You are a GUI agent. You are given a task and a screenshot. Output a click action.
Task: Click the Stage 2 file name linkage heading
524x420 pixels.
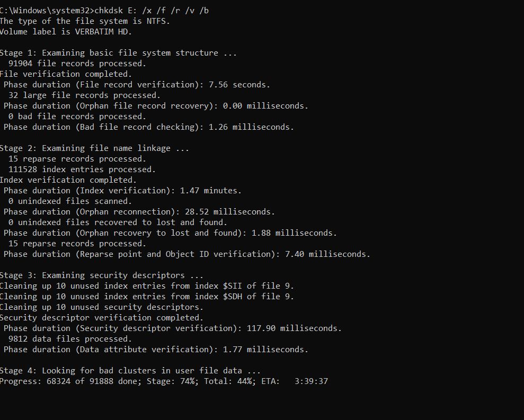[94, 148]
